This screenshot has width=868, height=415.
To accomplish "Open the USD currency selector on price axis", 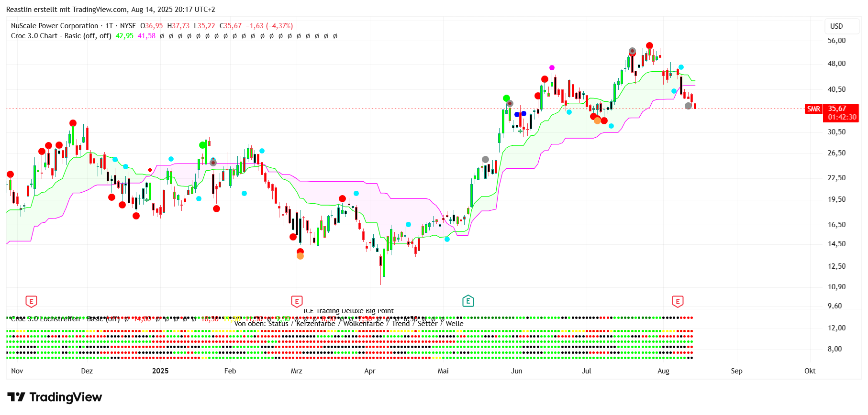I will 836,26.
